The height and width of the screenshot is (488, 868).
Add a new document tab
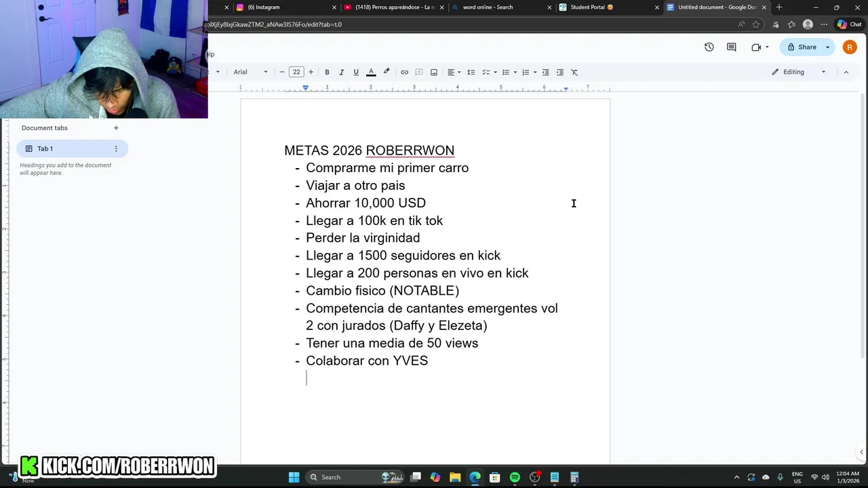click(x=116, y=127)
